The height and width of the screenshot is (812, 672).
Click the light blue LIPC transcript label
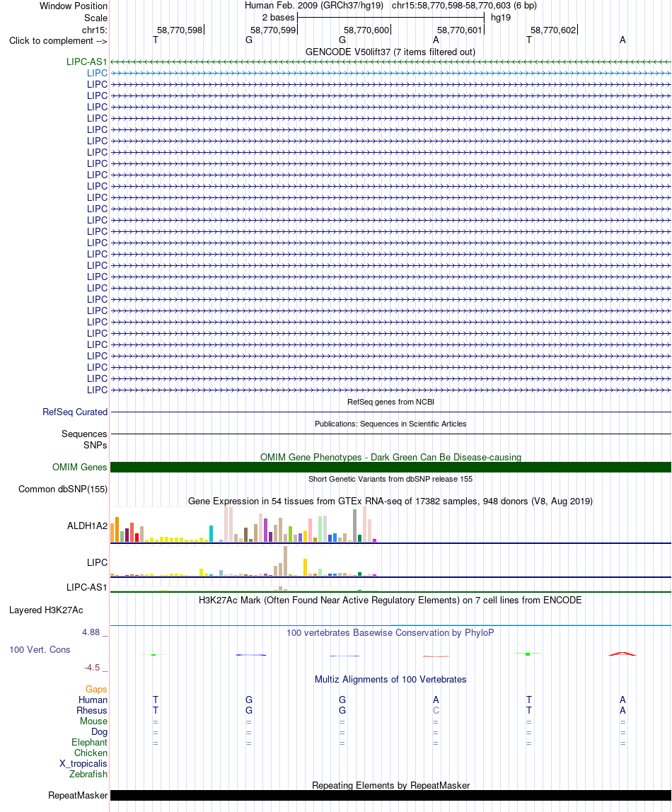98,73
